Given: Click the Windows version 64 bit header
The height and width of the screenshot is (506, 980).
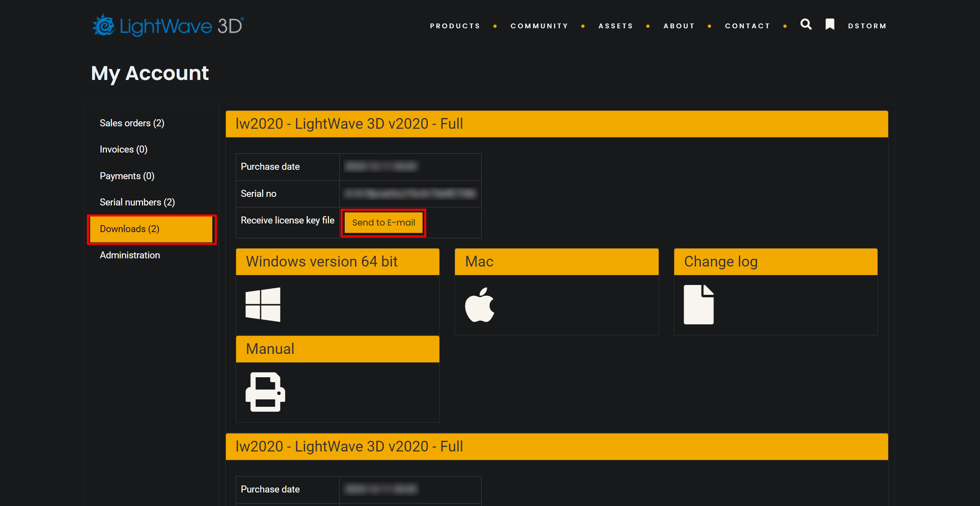Looking at the screenshot, I should pyautogui.click(x=338, y=262).
